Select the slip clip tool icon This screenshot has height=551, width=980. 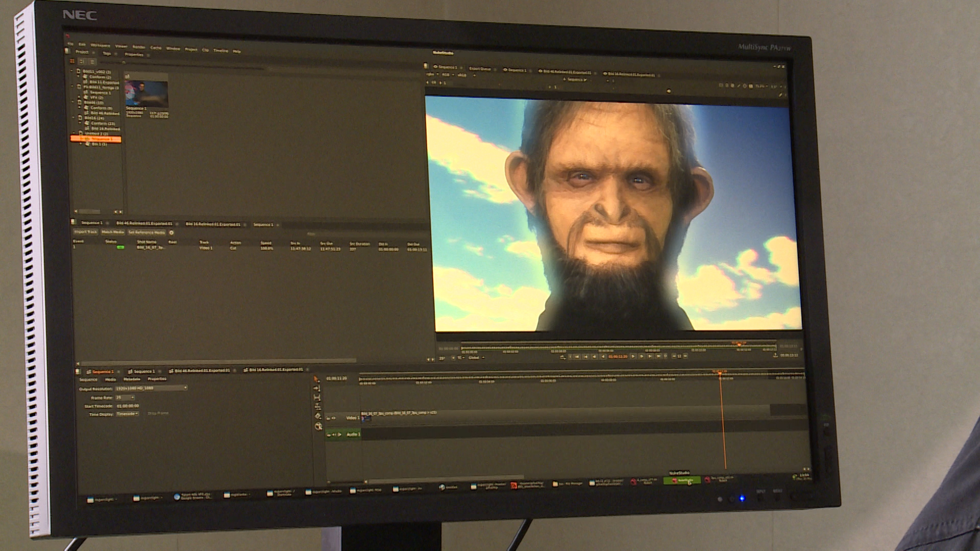pyautogui.click(x=317, y=397)
